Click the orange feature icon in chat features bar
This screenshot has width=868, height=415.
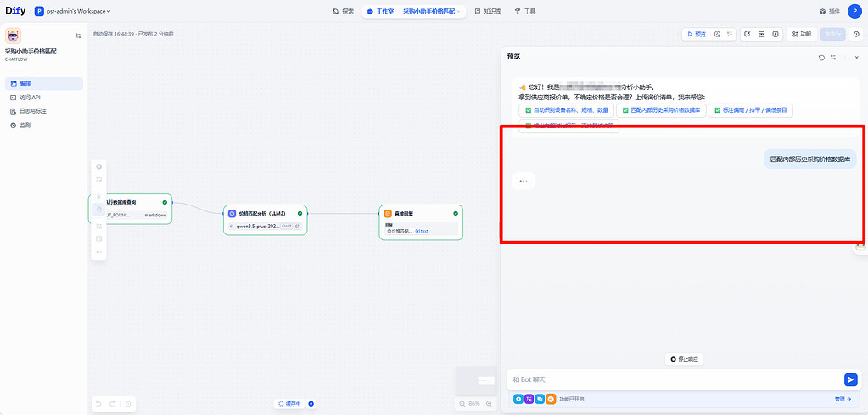pos(551,399)
